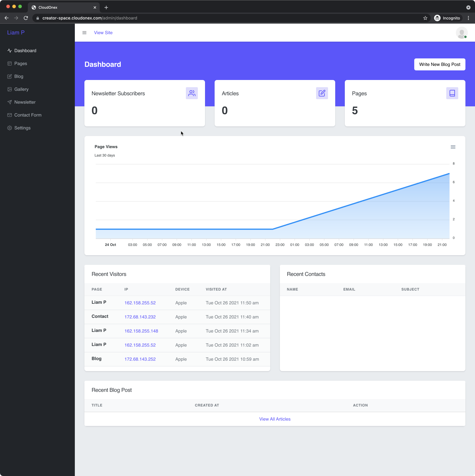Screen dimensions: 475x476
Task: Click the Liam P site title
Action: (x=16, y=33)
